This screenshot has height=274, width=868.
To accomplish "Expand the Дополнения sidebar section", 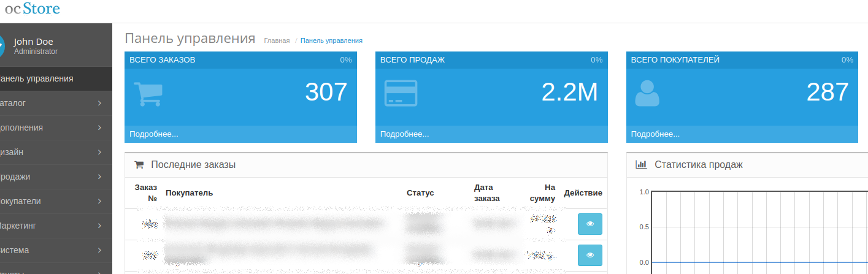I will (52, 127).
